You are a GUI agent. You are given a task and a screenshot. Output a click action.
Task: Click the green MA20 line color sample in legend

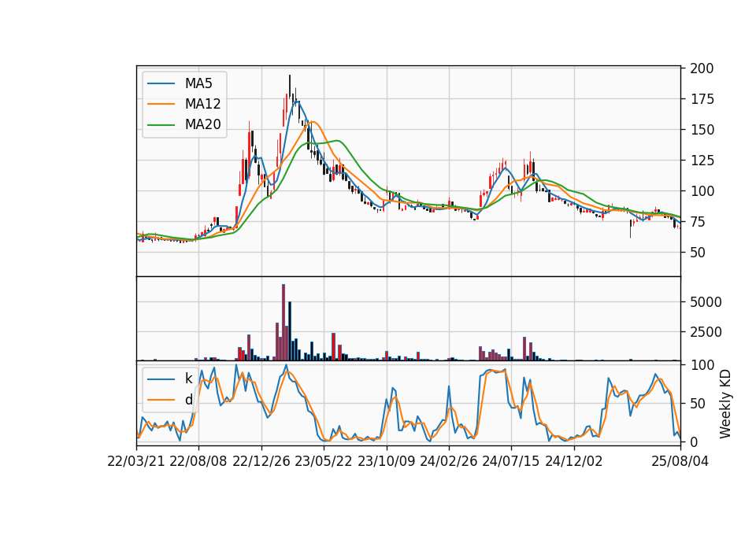click(161, 124)
